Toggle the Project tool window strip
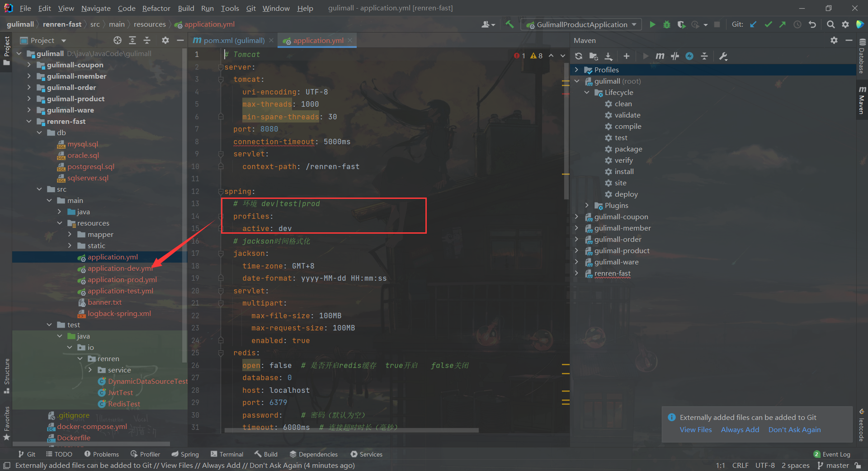The image size is (868, 471). point(6,50)
